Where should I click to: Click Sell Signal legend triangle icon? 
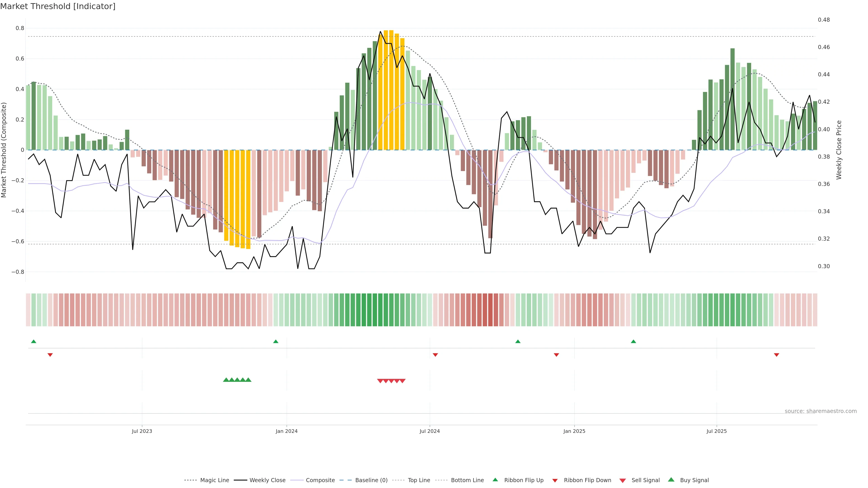pos(623,481)
